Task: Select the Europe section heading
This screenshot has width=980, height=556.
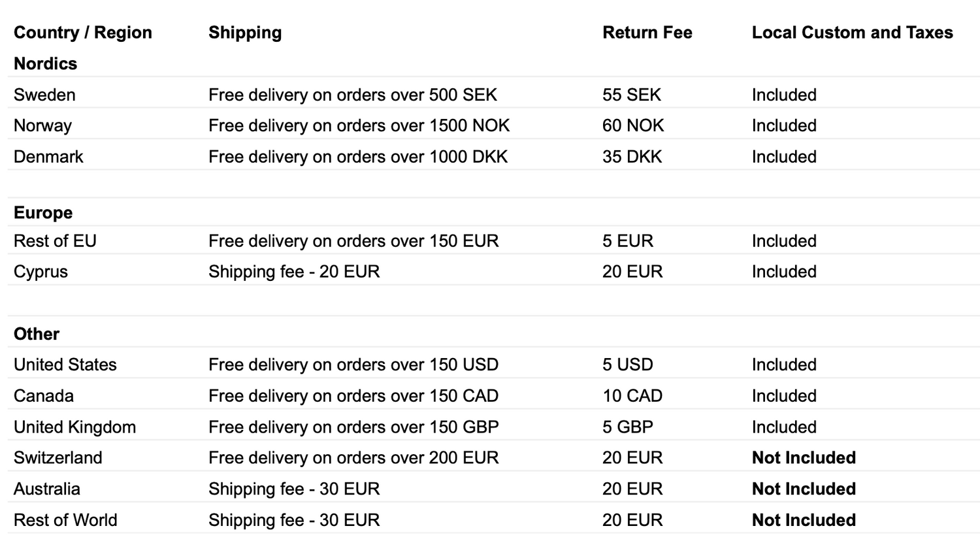Action: click(43, 213)
